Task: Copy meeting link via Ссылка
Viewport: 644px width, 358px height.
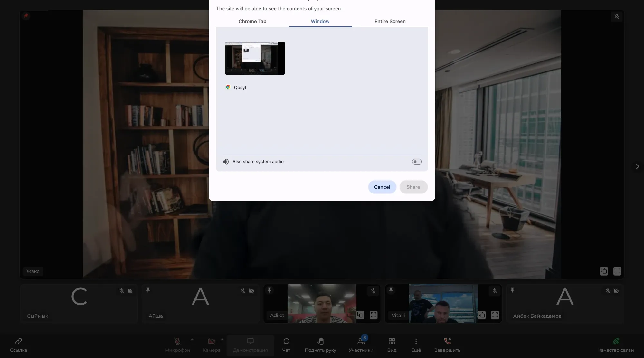Action: coord(18,345)
